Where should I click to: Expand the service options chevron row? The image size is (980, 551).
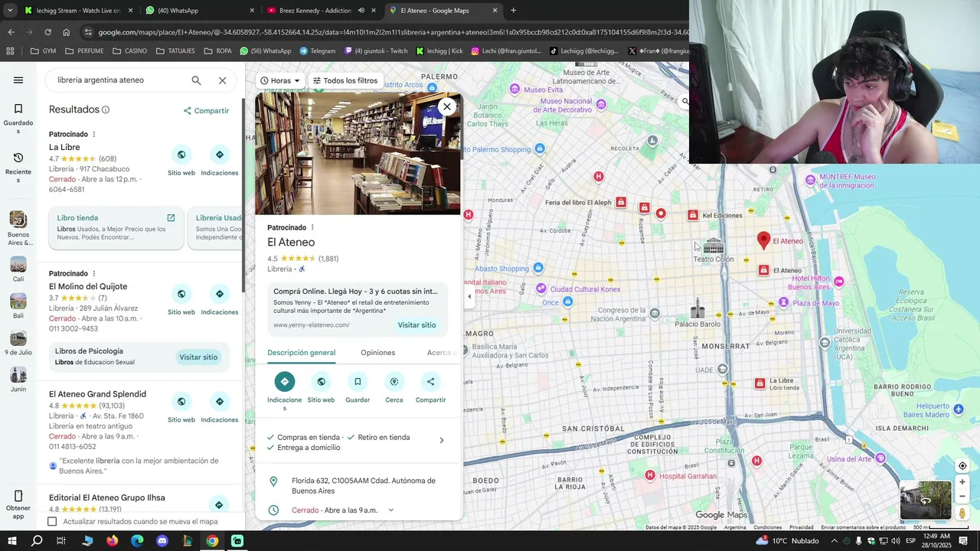441,441
